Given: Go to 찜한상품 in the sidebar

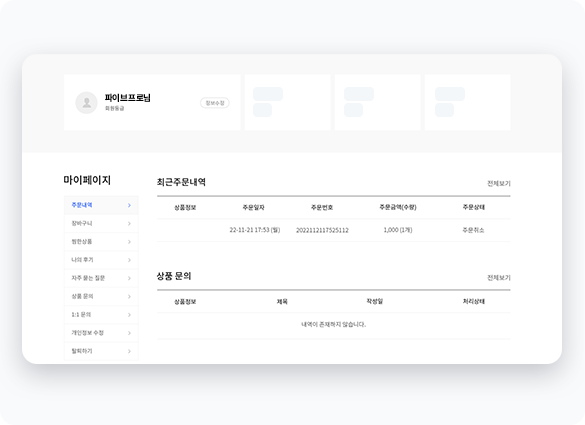Looking at the screenshot, I should pos(101,242).
